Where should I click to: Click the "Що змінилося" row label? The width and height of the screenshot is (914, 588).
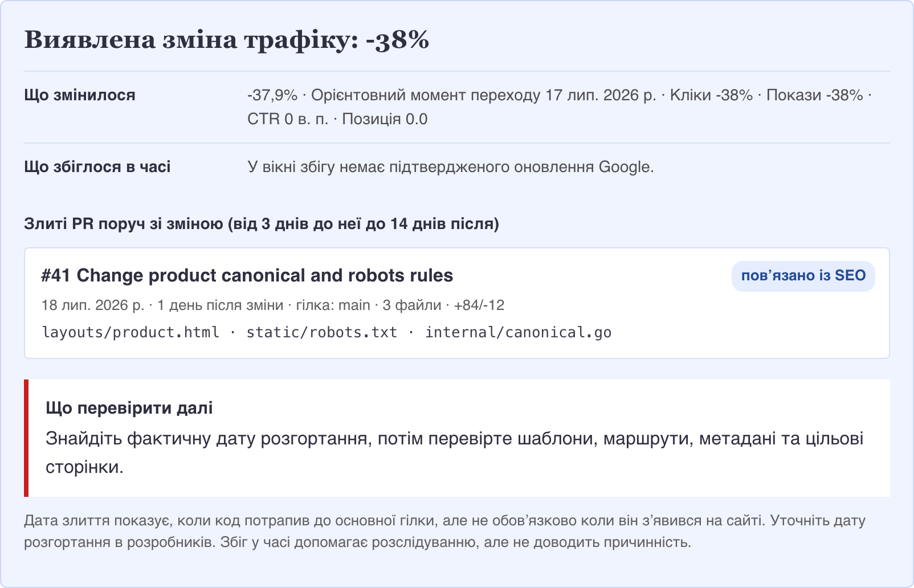pos(80,95)
